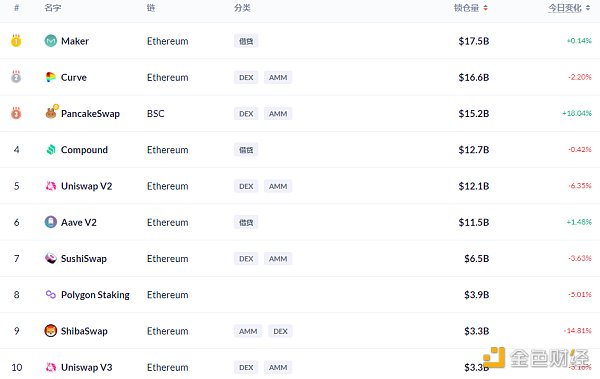600x379 pixels.
Task: Open the Uniswap V3 name link
Action: [x=86, y=367]
